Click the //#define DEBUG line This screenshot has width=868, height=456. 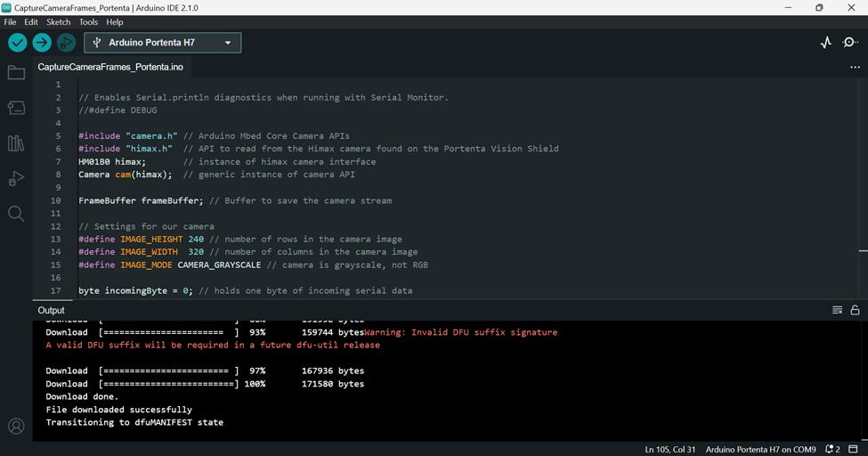(118, 110)
